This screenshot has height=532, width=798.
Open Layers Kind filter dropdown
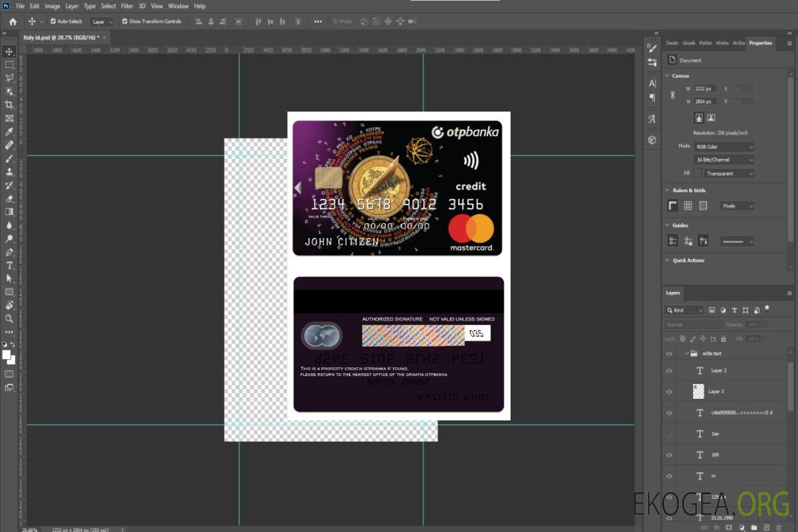[684, 310]
